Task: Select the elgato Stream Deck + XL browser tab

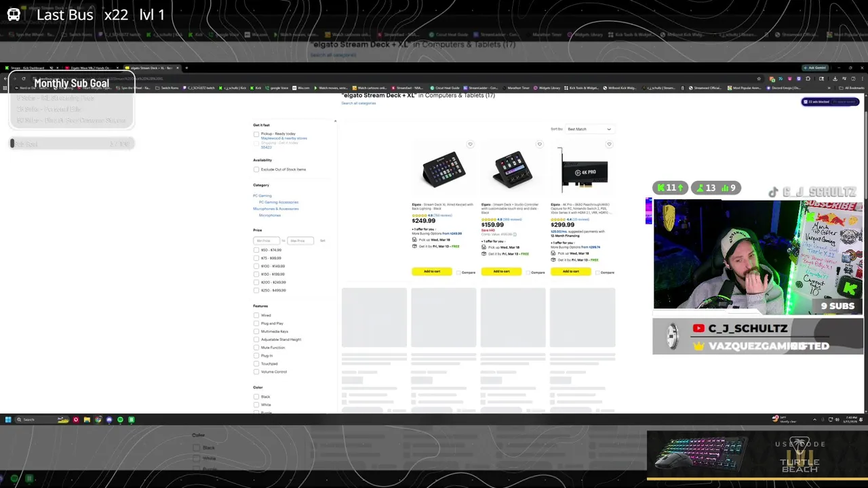Action: pos(152,68)
